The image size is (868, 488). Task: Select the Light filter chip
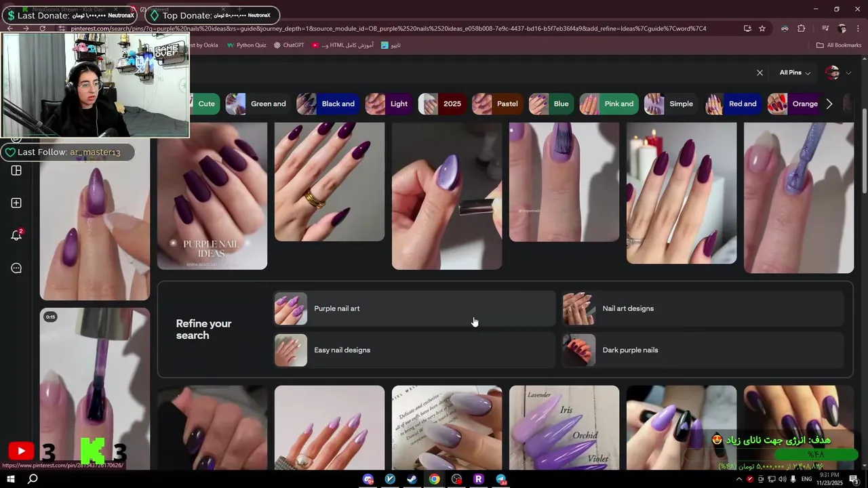coord(389,104)
